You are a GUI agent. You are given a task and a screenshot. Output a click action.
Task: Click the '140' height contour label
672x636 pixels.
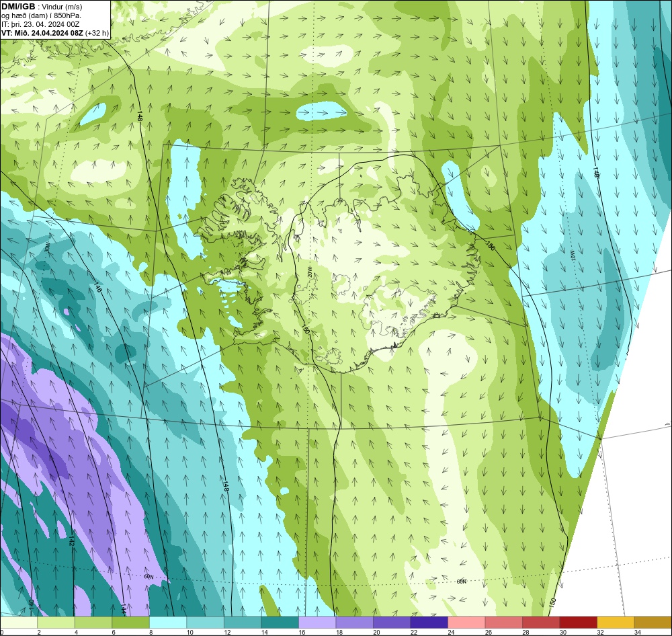pyautogui.click(x=30, y=604)
